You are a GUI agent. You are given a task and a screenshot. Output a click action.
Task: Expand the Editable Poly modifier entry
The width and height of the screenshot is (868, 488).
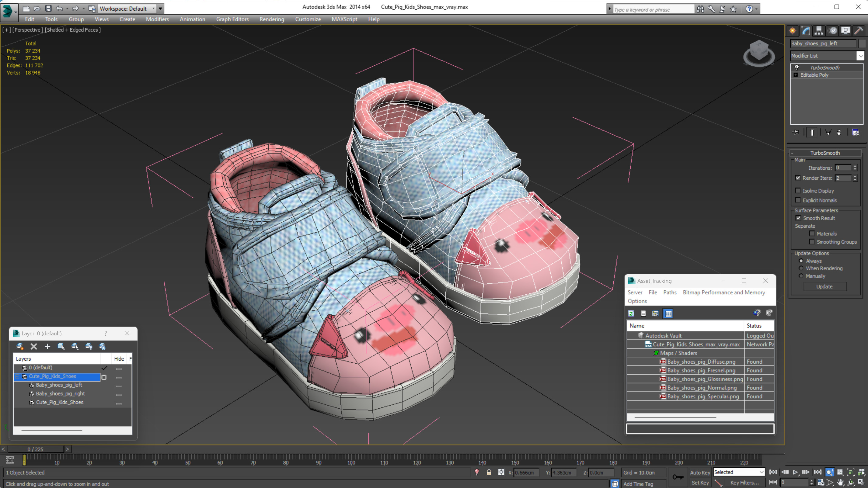tap(796, 75)
